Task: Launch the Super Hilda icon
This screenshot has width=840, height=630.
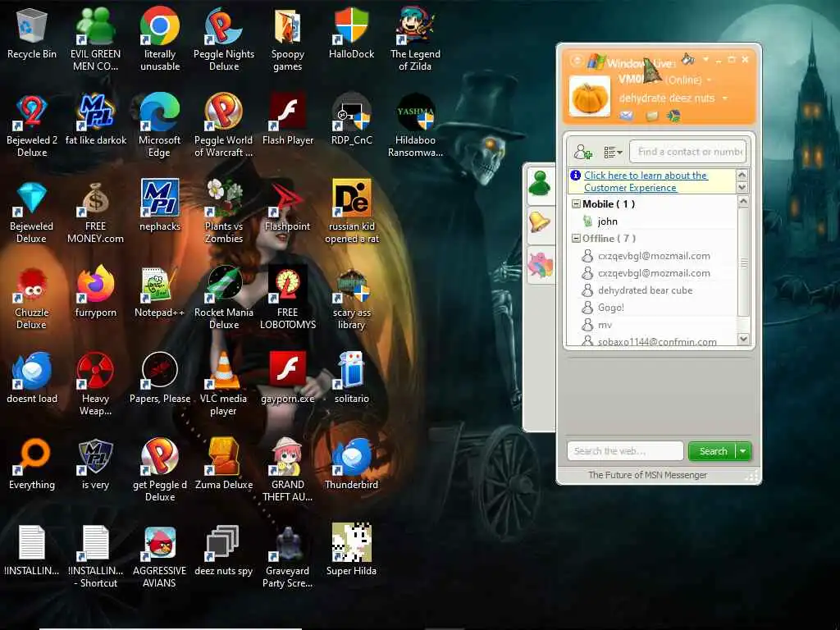Action: point(351,550)
